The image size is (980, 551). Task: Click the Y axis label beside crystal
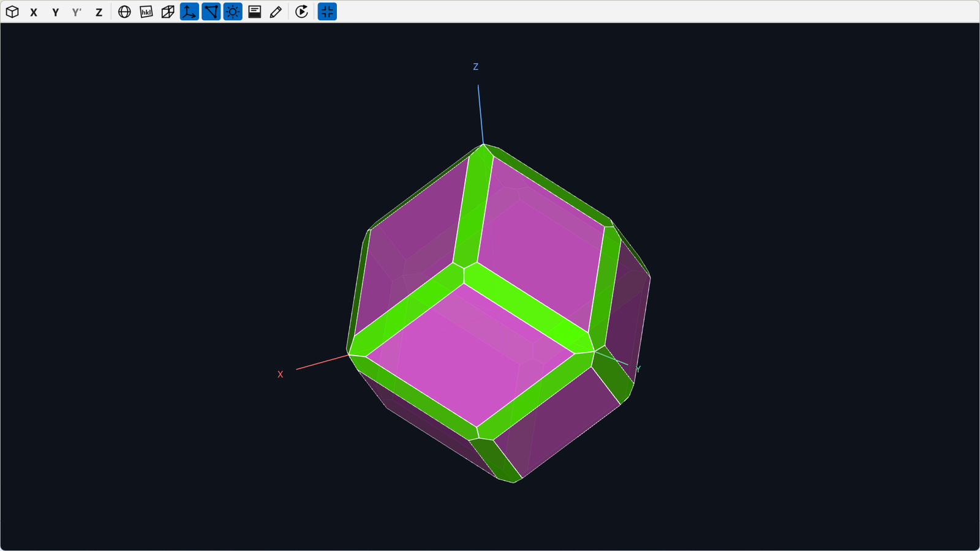click(638, 369)
